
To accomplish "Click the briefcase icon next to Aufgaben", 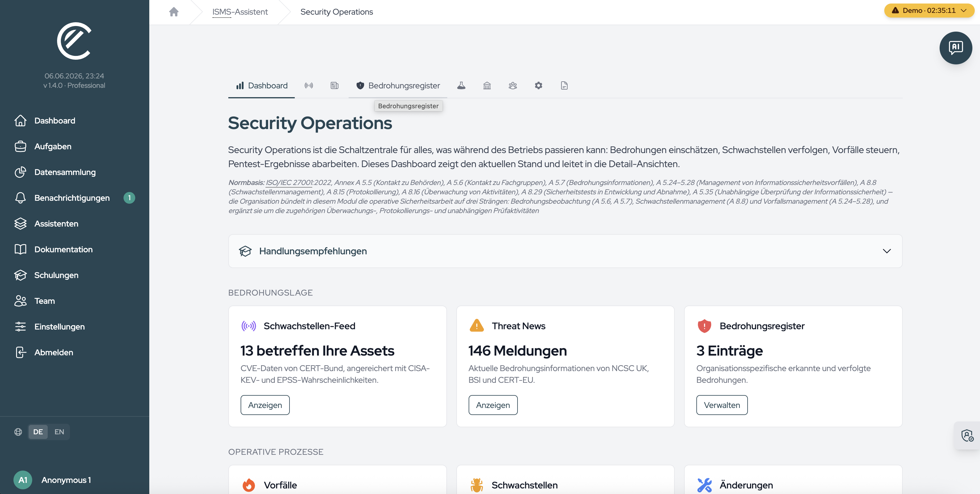I will pos(20,146).
